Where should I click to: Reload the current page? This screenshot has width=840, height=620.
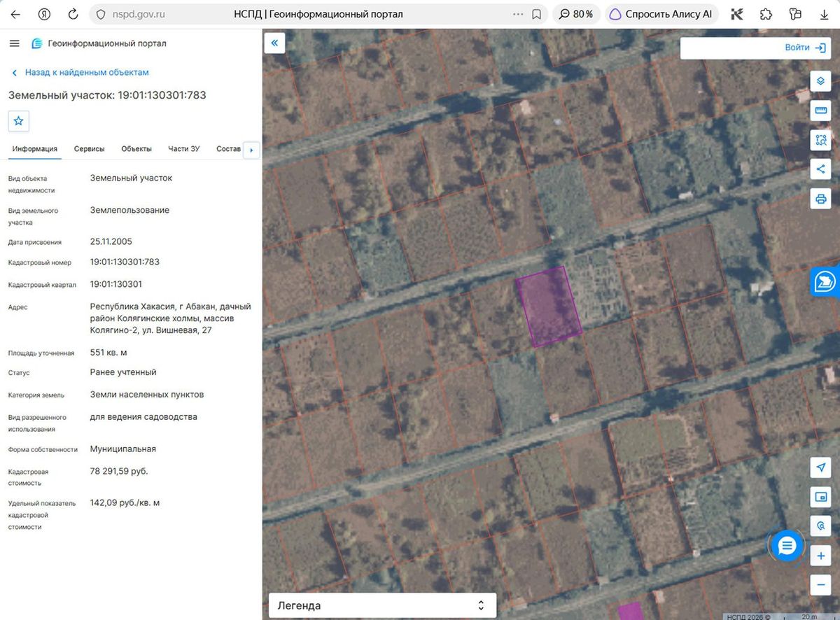(x=73, y=14)
